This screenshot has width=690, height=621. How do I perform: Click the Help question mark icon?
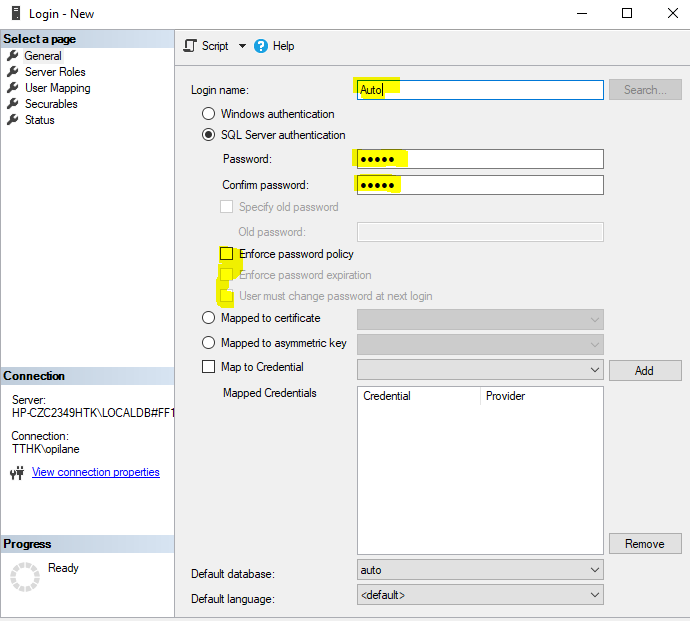(x=261, y=46)
